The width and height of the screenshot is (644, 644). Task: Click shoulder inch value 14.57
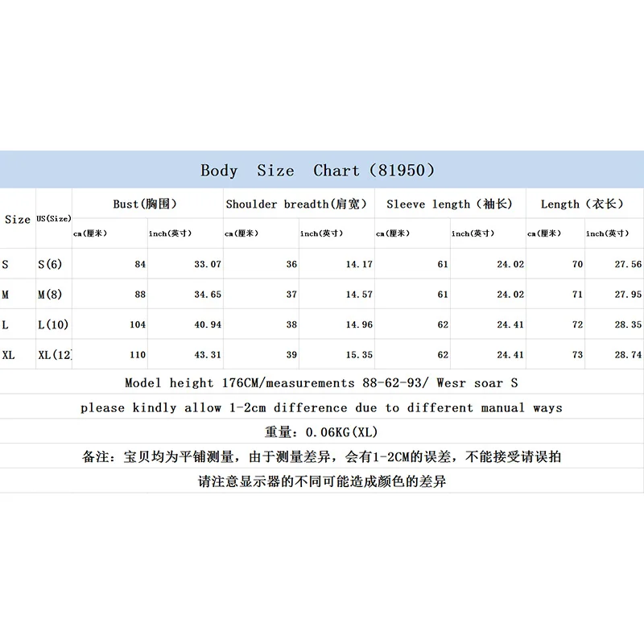(359, 295)
